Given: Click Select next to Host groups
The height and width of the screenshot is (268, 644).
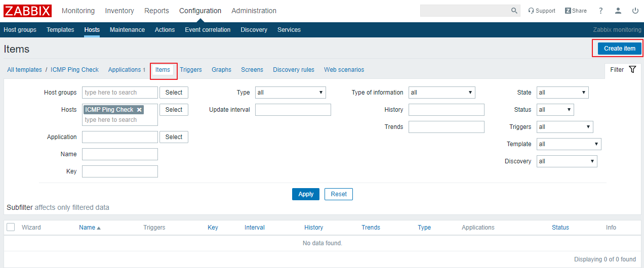Looking at the screenshot, I should [x=174, y=93].
